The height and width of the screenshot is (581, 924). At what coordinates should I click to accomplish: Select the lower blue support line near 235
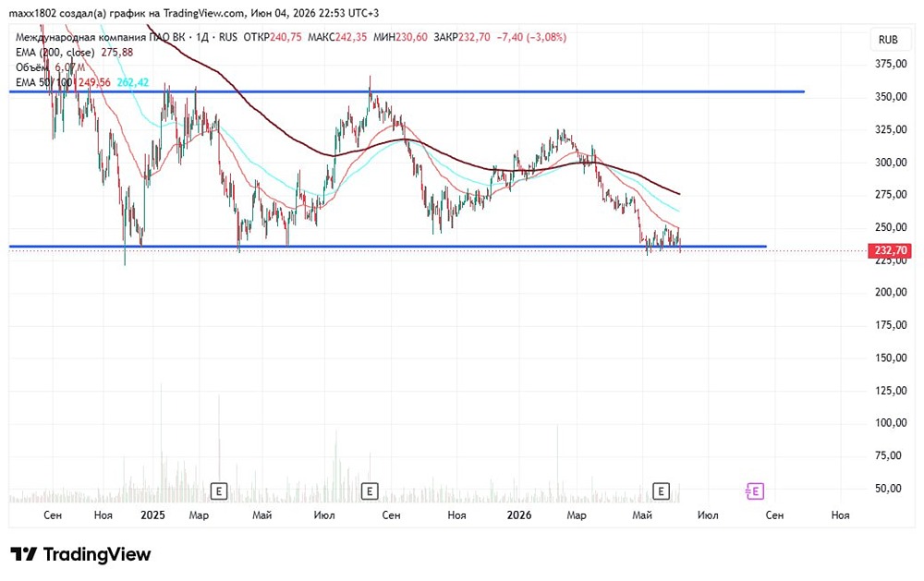click(388, 247)
